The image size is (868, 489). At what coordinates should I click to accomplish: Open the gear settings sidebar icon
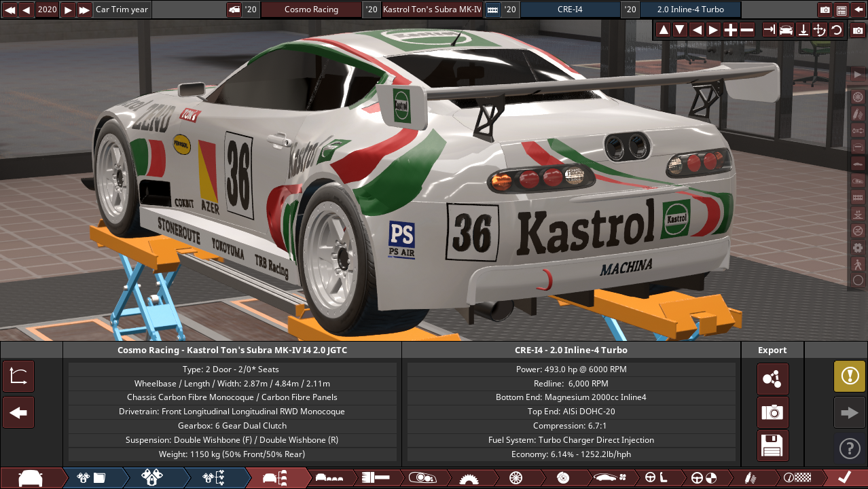click(x=858, y=247)
